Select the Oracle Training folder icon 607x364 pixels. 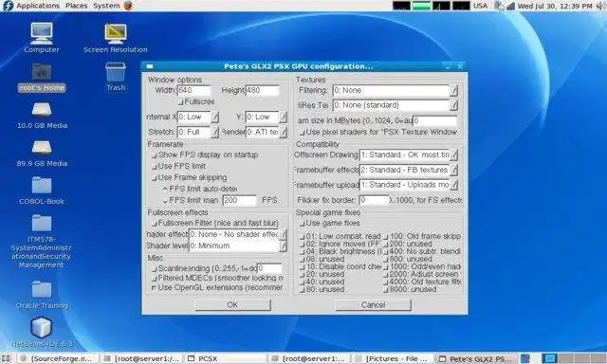pyautogui.click(x=42, y=295)
